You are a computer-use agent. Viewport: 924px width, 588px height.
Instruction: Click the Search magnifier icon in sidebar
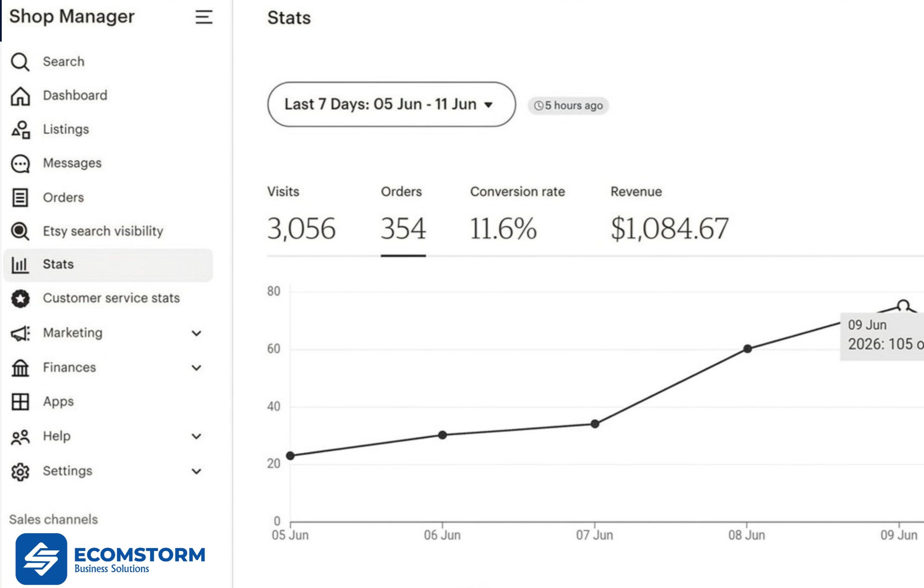click(x=20, y=62)
